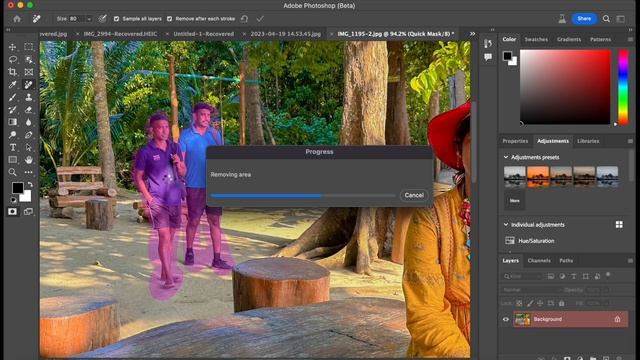Open the Comments panel icon
The image size is (640, 360).
click(488, 57)
